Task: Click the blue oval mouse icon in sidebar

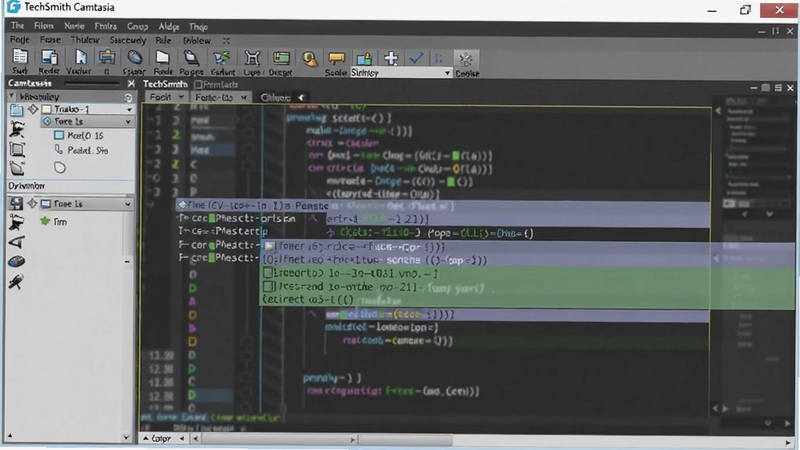Action: 17,262
